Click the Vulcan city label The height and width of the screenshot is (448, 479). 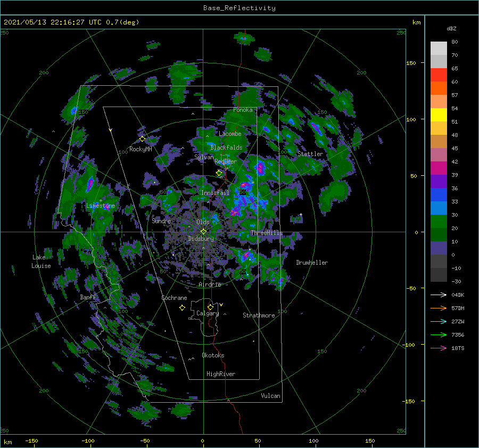pyautogui.click(x=270, y=396)
